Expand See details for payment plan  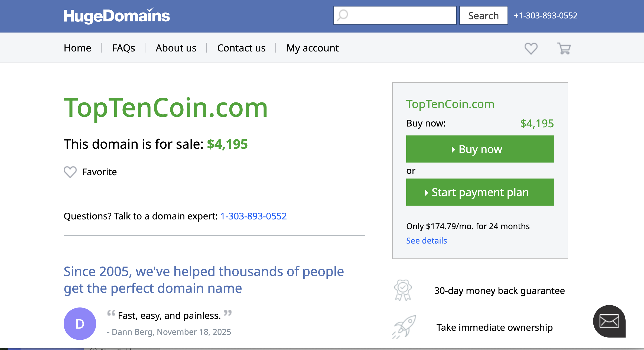pyautogui.click(x=427, y=241)
